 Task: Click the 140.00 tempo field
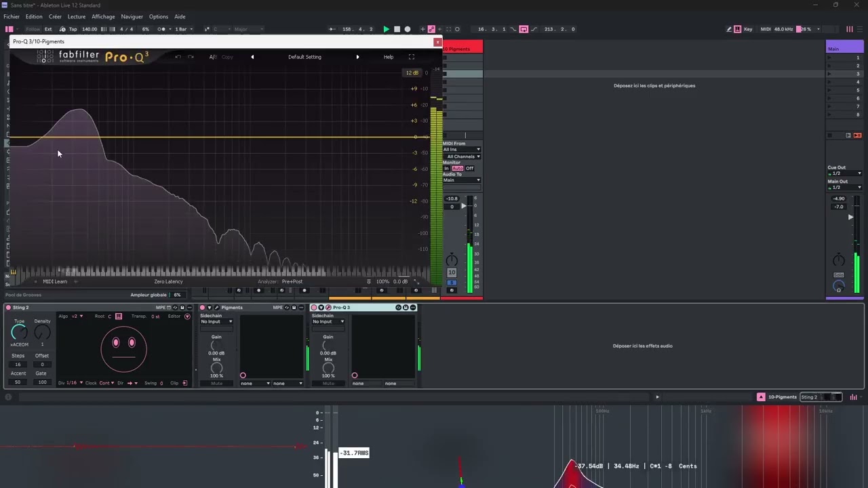(90, 29)
